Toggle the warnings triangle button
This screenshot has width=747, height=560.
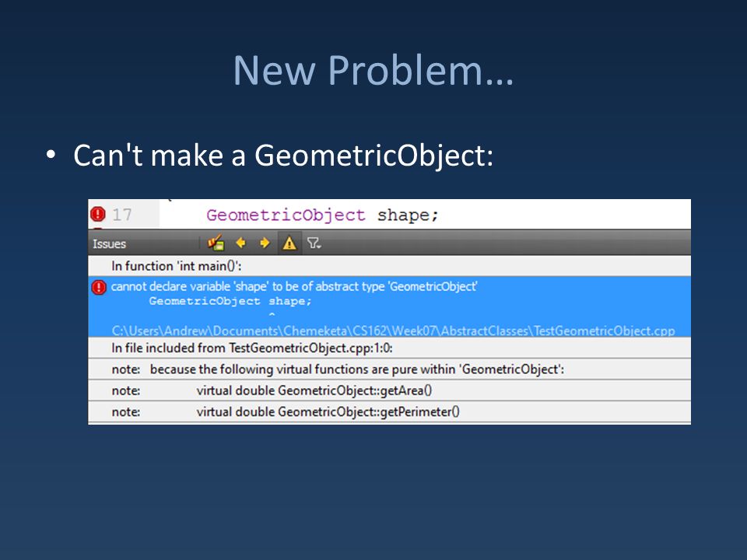click(x=289, y=243)
